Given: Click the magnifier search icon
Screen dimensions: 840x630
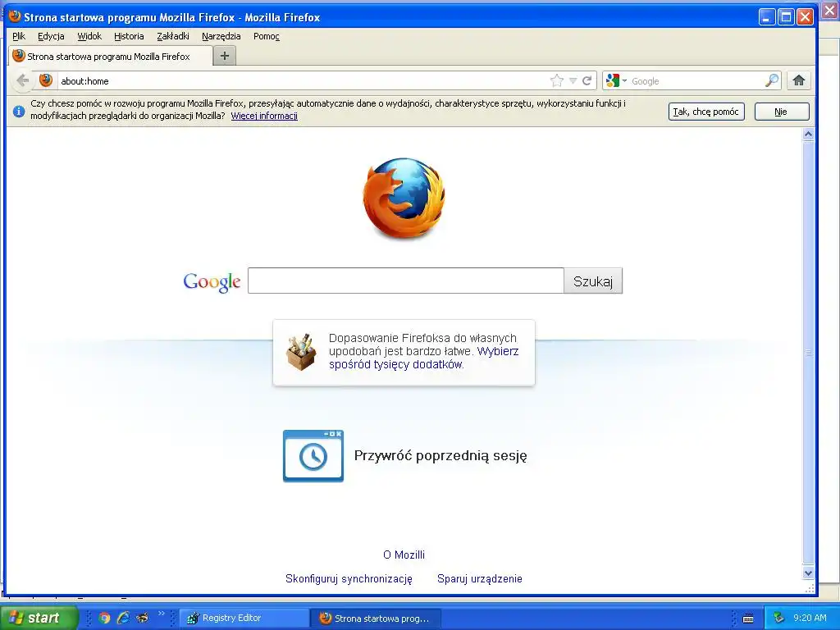Looking at the screenshot, I should [x=771, y=81].
